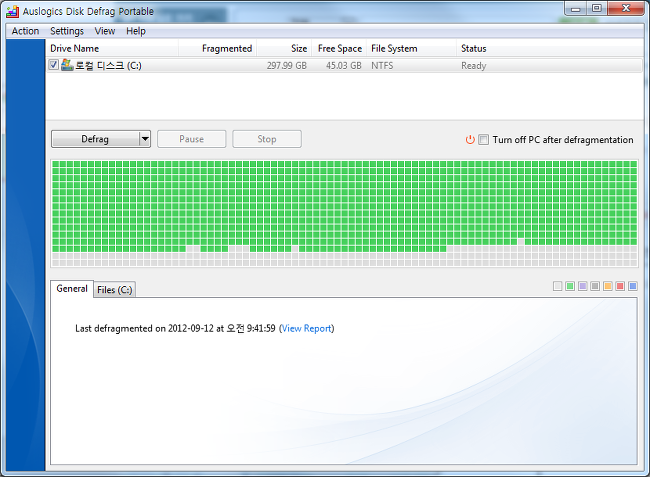Click the blue legend color swatch
Screen dimensions: 650x477
click(633, 286)
